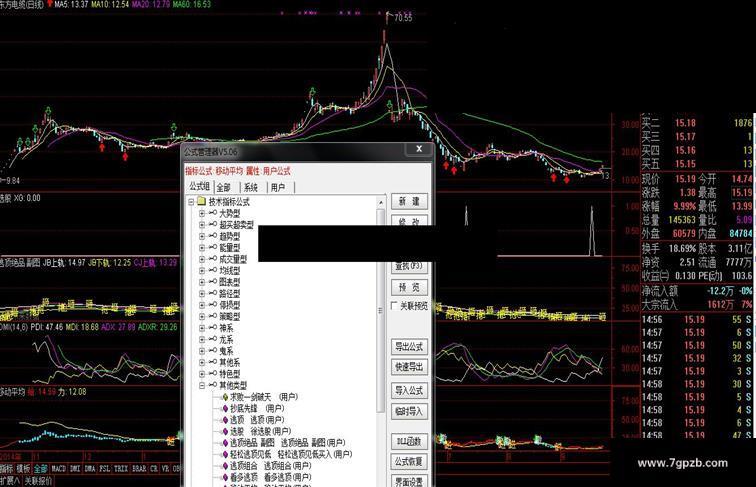Click the formula tree vertical scrollbar thumb
This screenshot has width=756, height=487.
coord(380,309)
